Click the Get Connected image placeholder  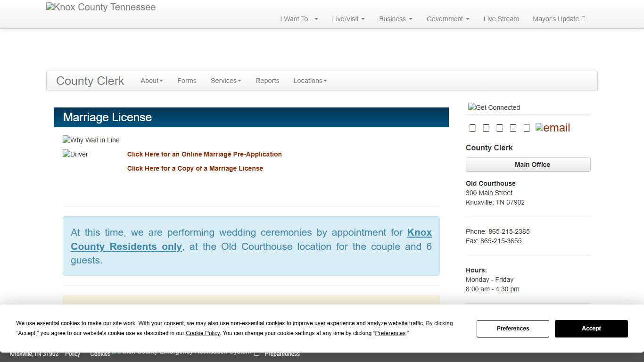click(x=494, y=107)
